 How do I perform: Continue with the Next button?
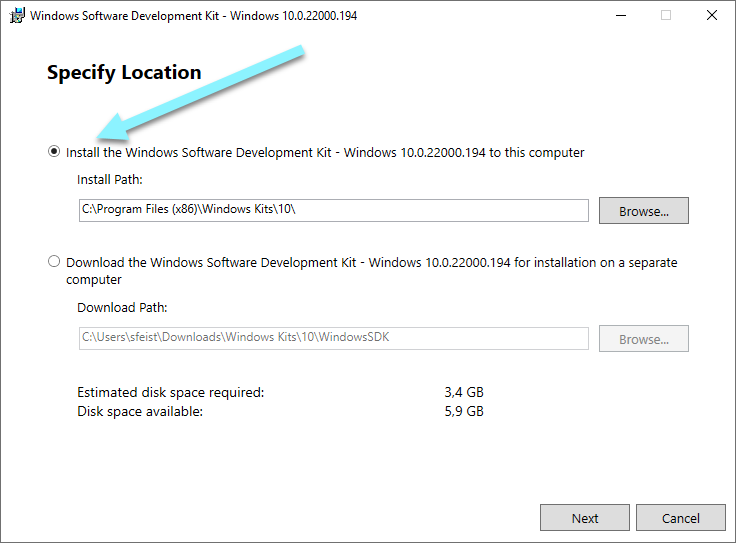coord(585,518)
